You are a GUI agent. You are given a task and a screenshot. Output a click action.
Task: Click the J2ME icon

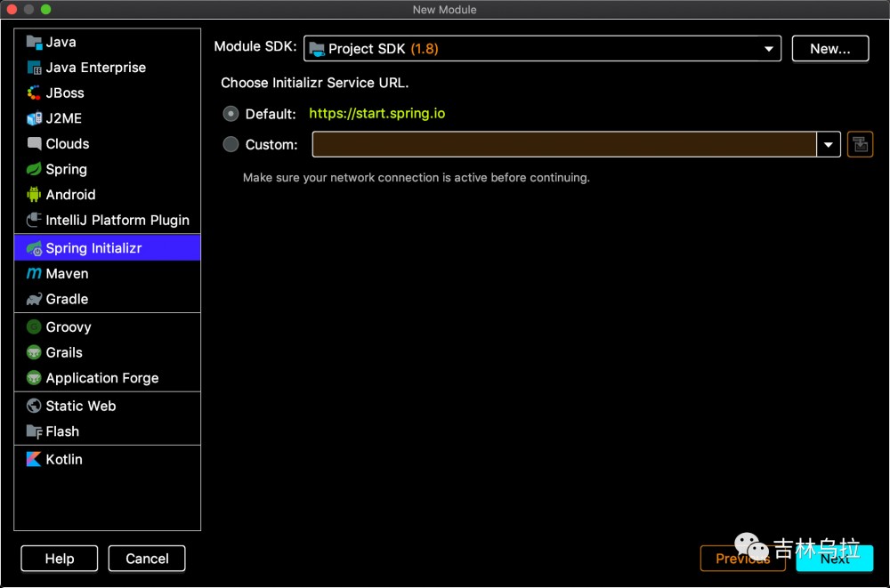34,118
